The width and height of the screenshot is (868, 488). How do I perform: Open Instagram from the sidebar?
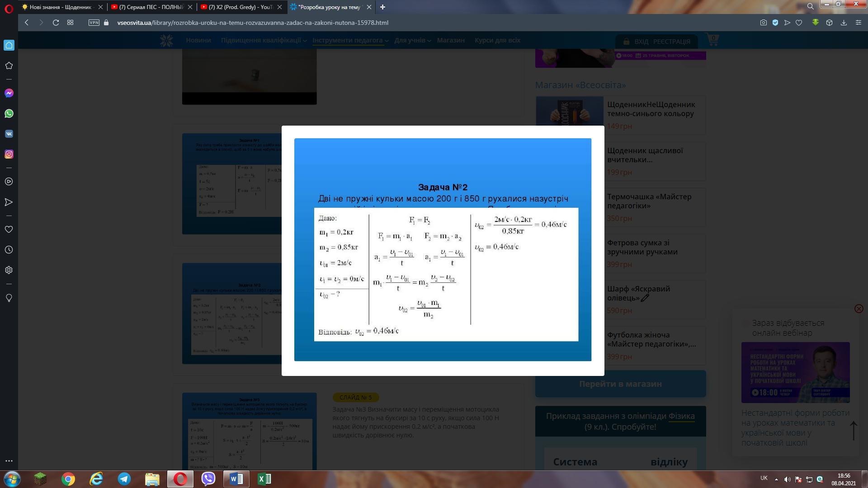pyautogui.click(x=9, y=154)
